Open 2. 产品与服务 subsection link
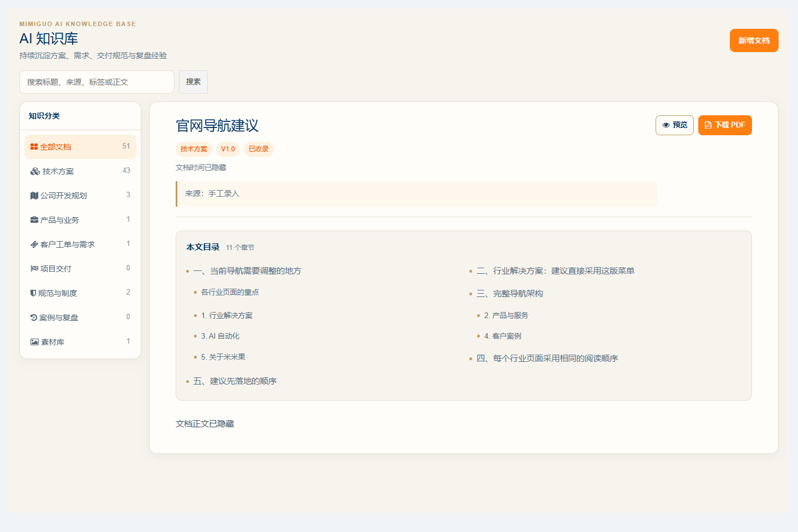798x532 pixels. (507, 315)
